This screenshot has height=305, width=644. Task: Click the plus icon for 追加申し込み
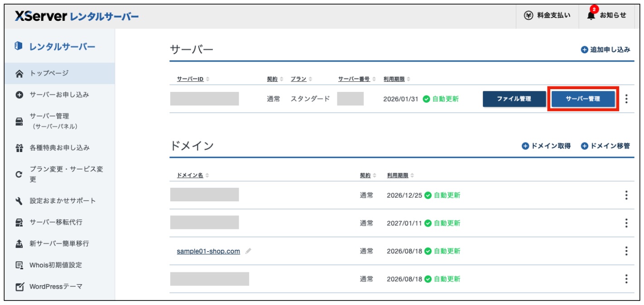click(584, 50)
